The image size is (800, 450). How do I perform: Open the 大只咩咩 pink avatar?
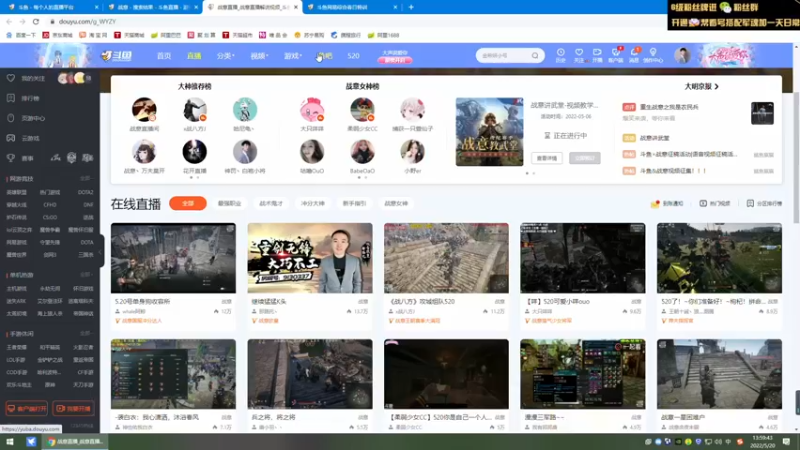coord(312,110)
